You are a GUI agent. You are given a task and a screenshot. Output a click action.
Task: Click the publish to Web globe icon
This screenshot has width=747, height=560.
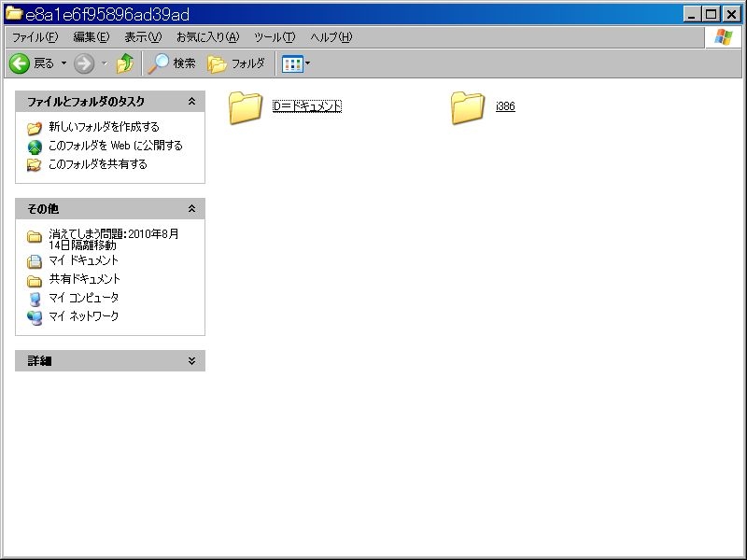click(35, 147)
